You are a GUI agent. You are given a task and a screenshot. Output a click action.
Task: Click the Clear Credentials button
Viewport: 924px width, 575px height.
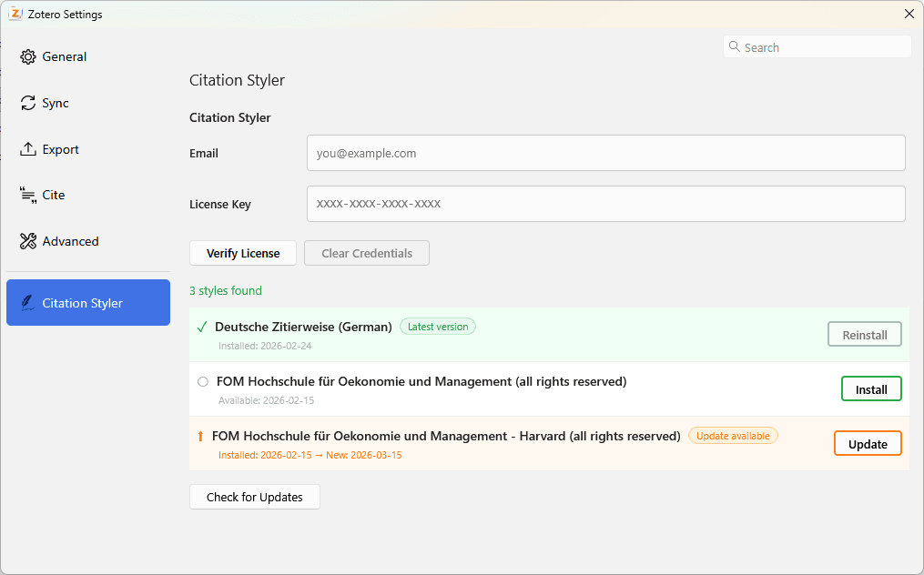366,253
